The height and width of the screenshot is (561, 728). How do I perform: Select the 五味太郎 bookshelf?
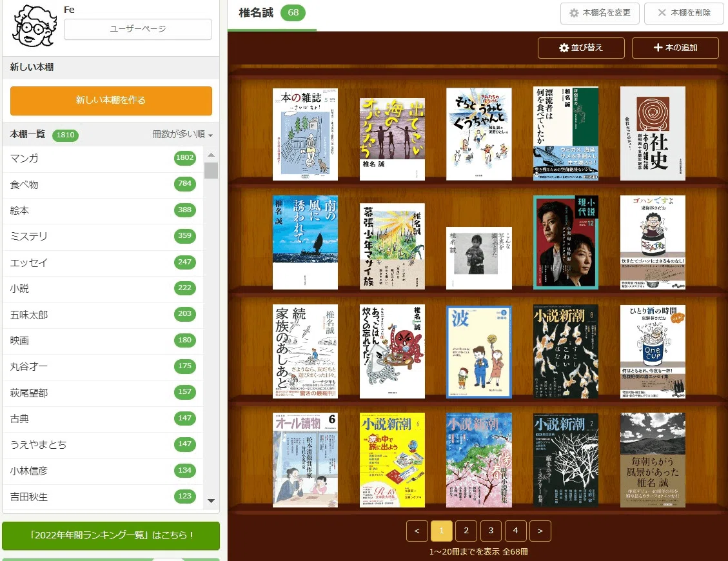pyautogui.click(x=103, y=315)
